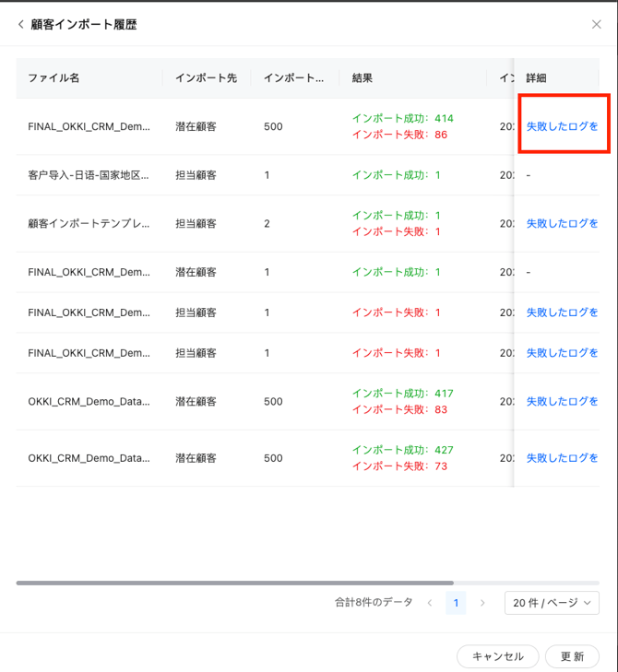
Task: Open failed log link for 417 success row
Action: click(562, 401)
